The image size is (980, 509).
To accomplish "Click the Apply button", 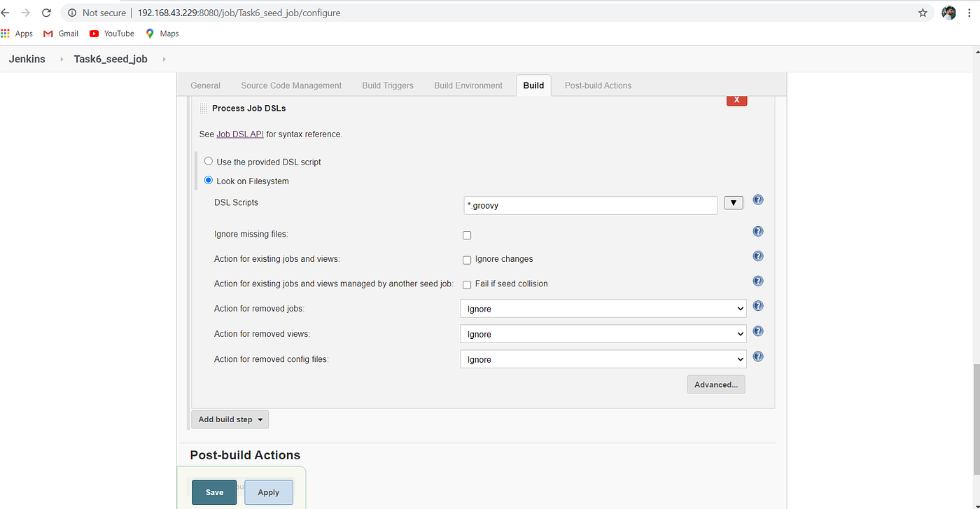I will pyautogui.click(x=268, y=491).
